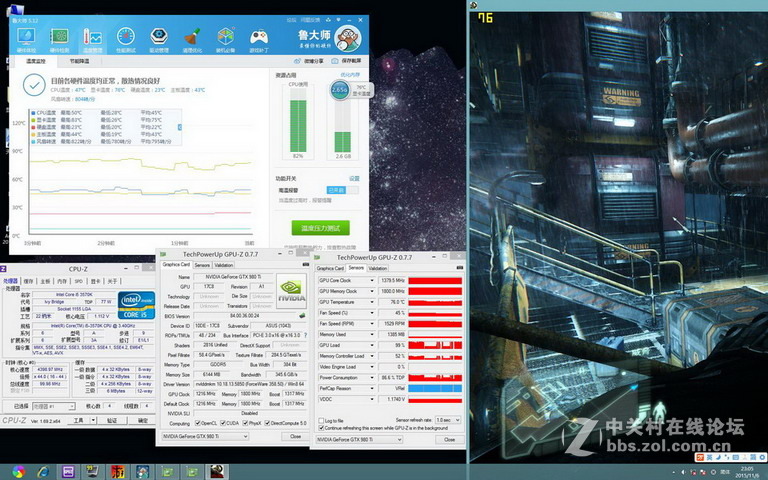Click 优化内存 link
The width and height of the screenshot is (768, 480).
pyautogui.click(x=350, y=75)
